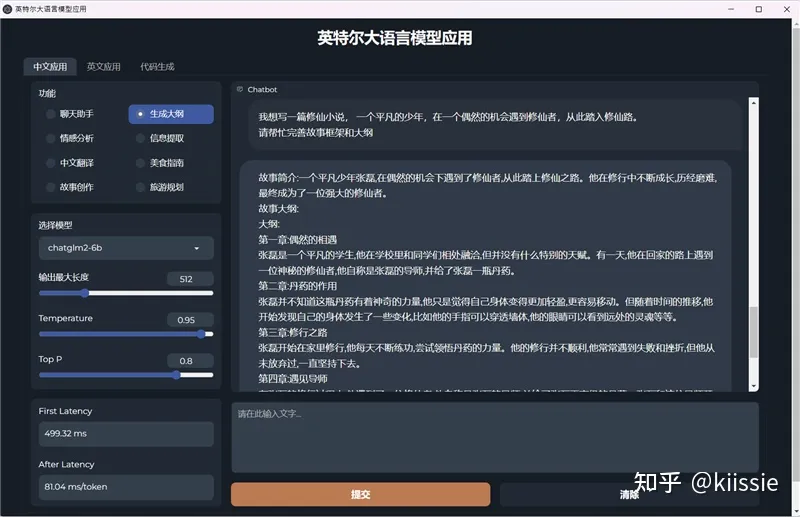Image resolution: width=800 pixels, height=517 pixels.
Task: Maximize the 英特尔大语言模型应用 window
Action: 759,9
